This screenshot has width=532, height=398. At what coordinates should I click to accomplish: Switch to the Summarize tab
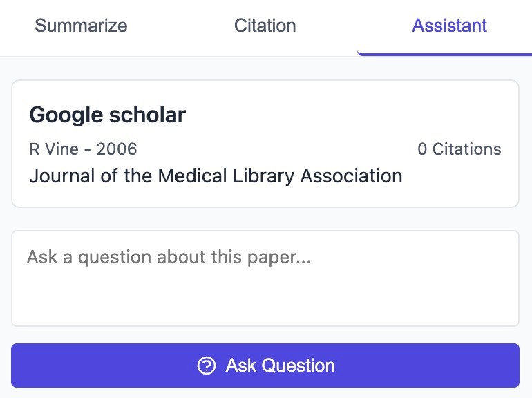click(81, 26)
